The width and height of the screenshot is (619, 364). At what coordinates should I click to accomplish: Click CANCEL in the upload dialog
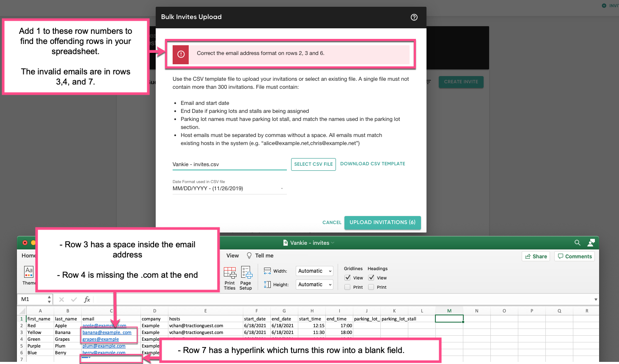[x=332, y=222]
